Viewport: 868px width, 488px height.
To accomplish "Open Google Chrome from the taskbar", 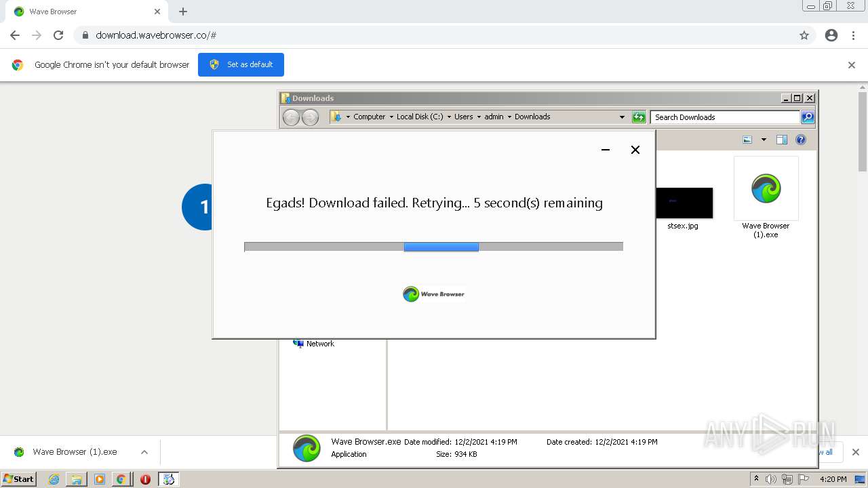I will [121, 479].
